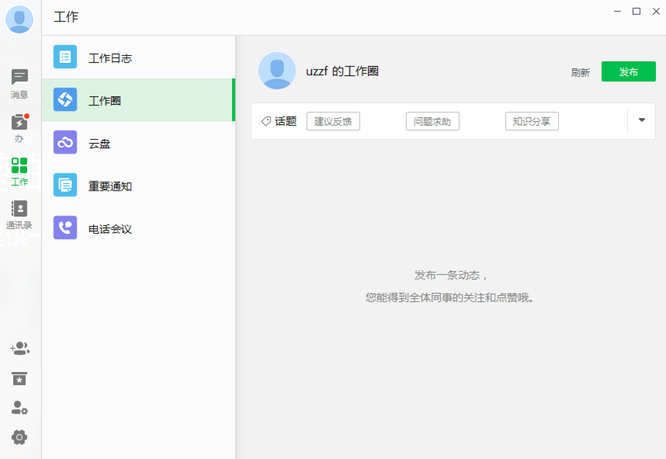The image size is (666, 459).
Task: Select the 问题求助 topic tag
Action: click(x=432, y=121)
